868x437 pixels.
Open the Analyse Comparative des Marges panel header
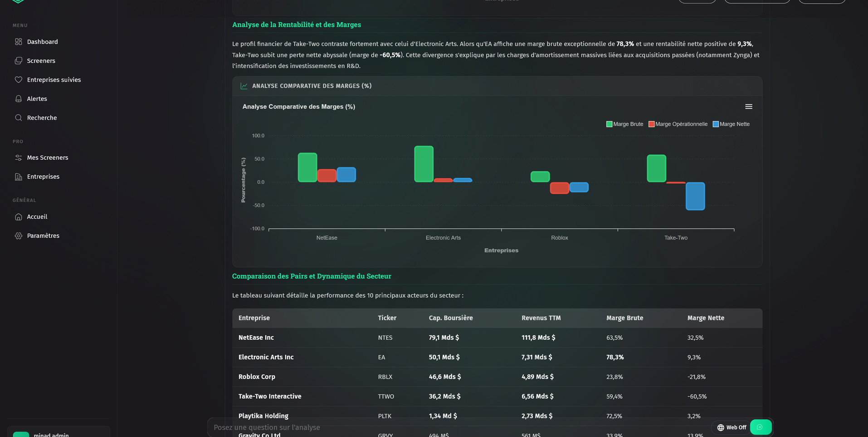tap(311, 85)
